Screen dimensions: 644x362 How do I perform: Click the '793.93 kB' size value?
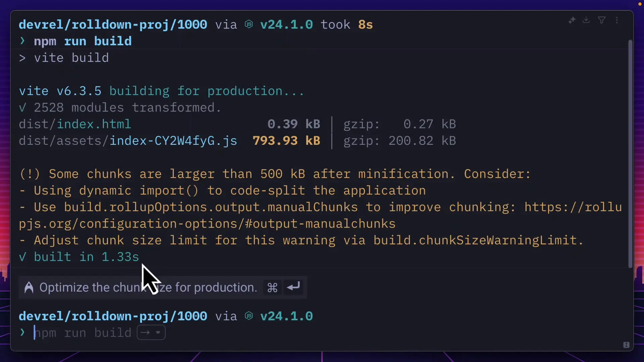(286, 141)
